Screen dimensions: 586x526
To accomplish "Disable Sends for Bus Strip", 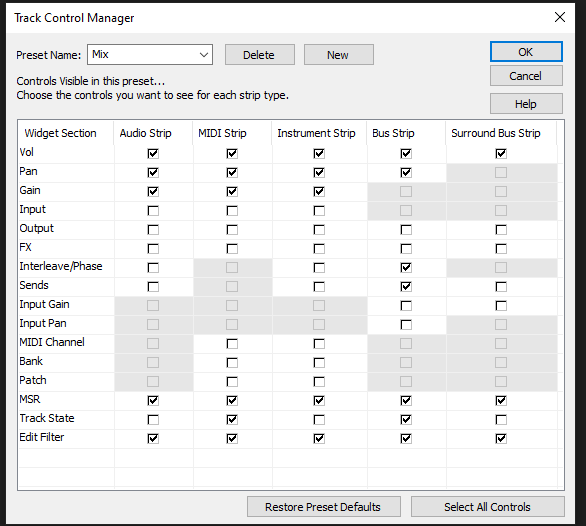I will pyautogui.click(x=406, y=287).
